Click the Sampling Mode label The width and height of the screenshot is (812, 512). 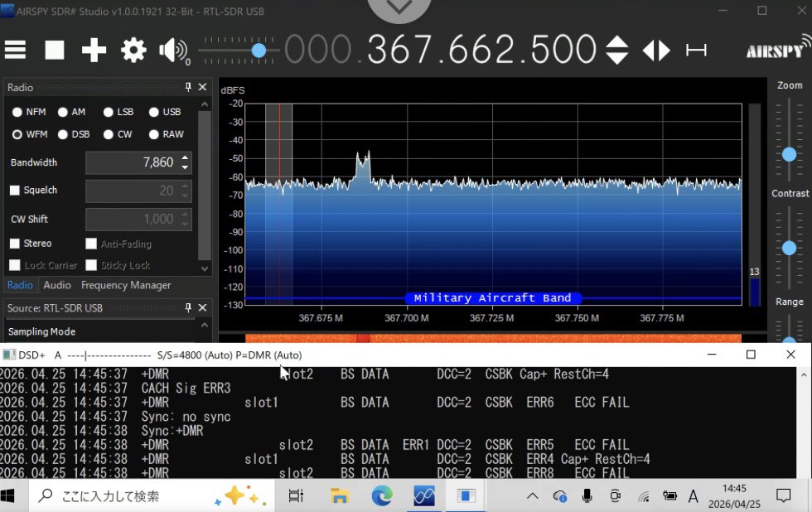[x=42, y=331]
